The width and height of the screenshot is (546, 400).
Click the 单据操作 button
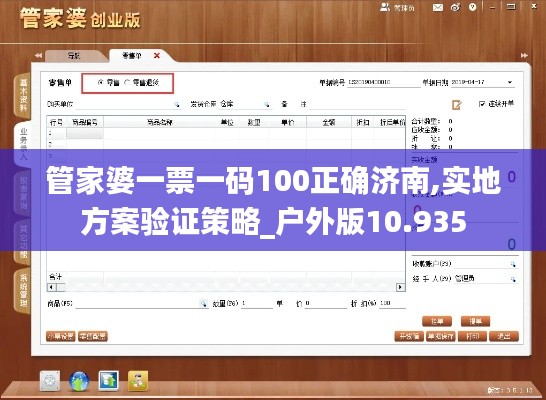click(x=440, y=336)
